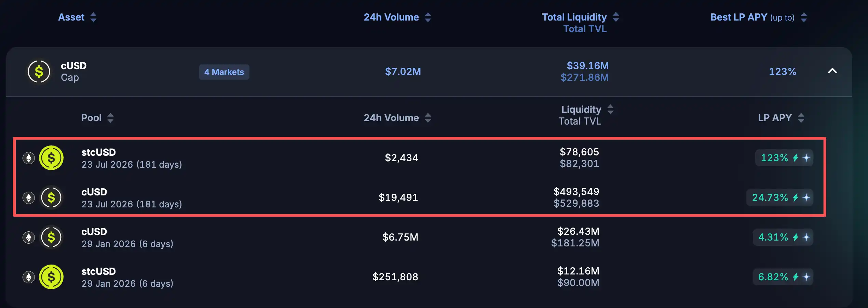Sort pools by the Pool column arrows

click(110, 118)
